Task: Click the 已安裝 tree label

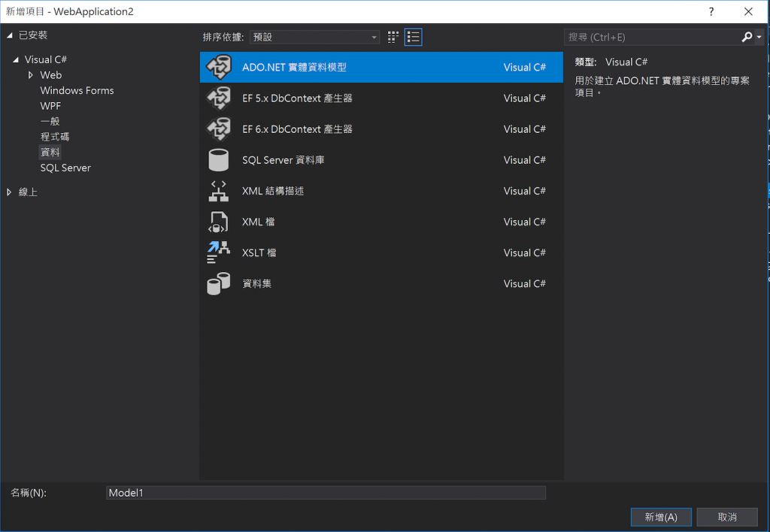Action: [x=33, y=35]
